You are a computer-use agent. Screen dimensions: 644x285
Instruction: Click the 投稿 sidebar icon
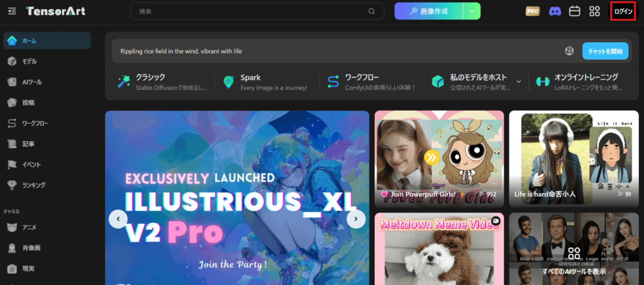(x=13, y=103)
